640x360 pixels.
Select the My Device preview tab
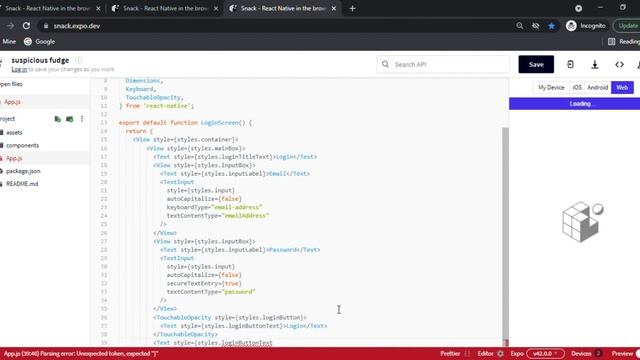pos(551,87)
